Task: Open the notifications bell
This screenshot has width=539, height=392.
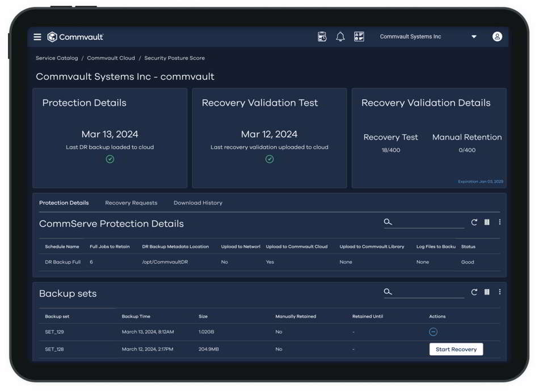Action: [x=340, y=37]
